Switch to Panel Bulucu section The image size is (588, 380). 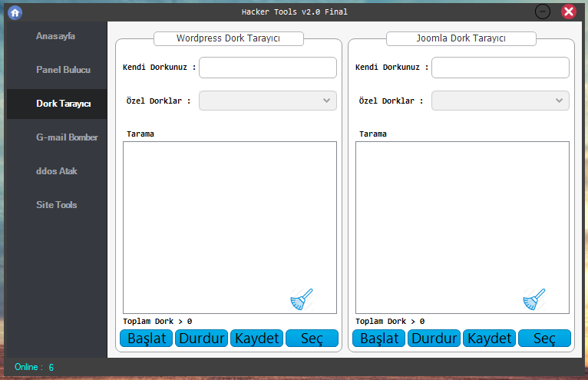pyautogui.click(x=63, y=70)
